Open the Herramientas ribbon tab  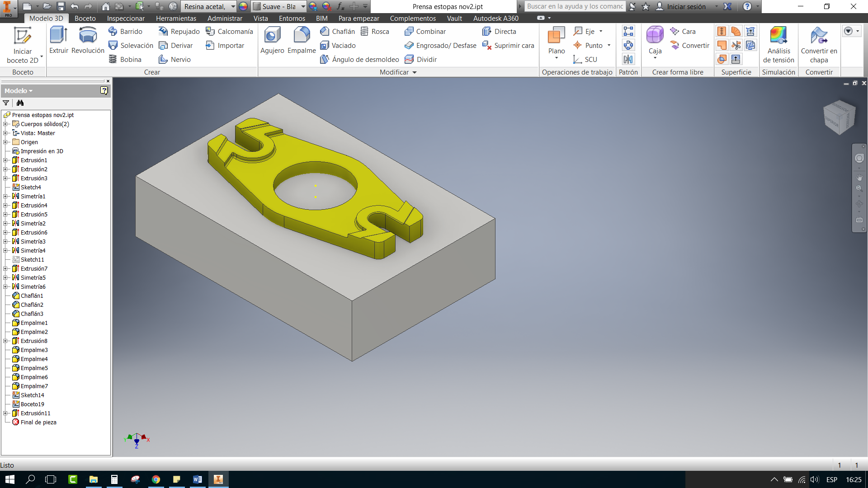coord(176,19)
